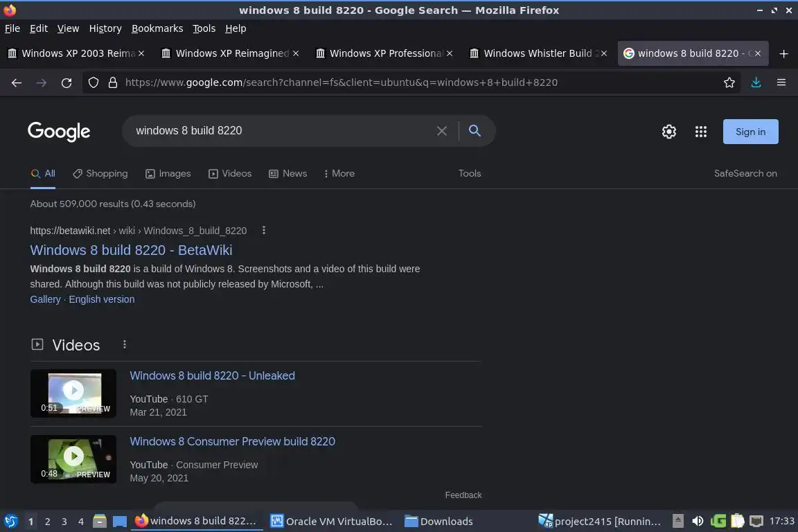Click the green G tray icon
Screen dimensions: 798x532
718,521
